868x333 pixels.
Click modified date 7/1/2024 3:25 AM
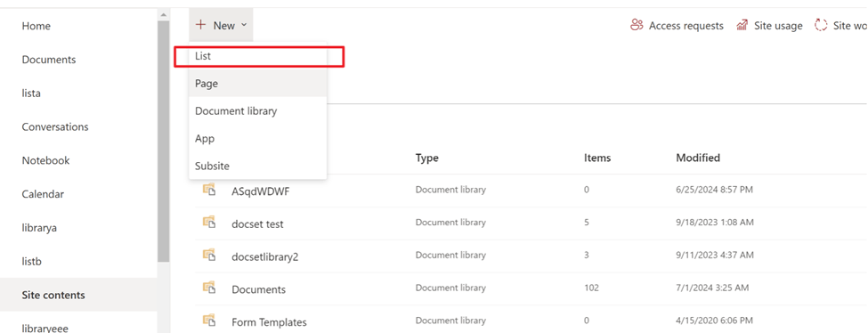tap(712, 288)
